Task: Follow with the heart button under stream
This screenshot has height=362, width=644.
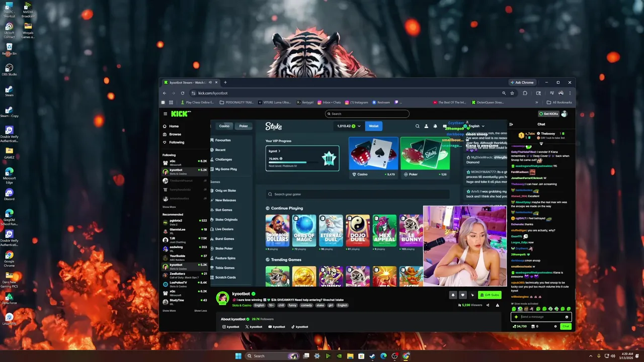Action: pos(462,295)
